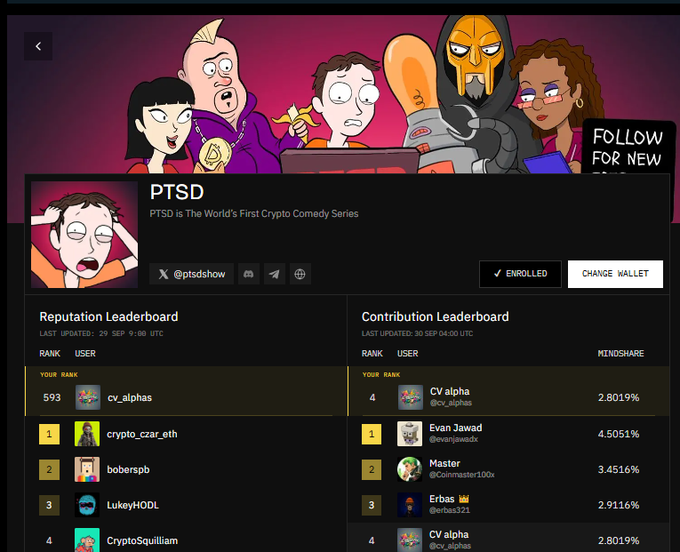Select username boberspb
This screenshot has height=552, width=680.
tap(128, 470)
